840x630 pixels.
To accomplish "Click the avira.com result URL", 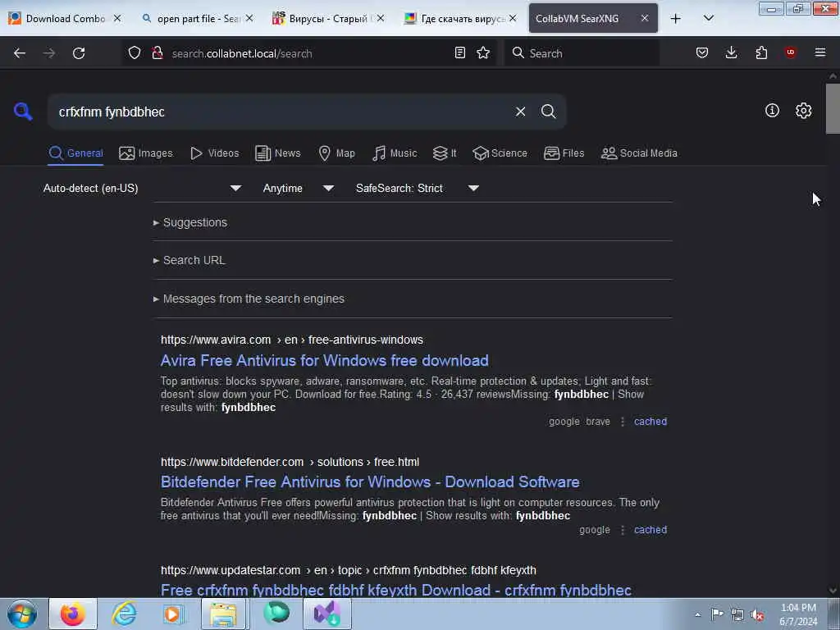I will pos(292,340).
